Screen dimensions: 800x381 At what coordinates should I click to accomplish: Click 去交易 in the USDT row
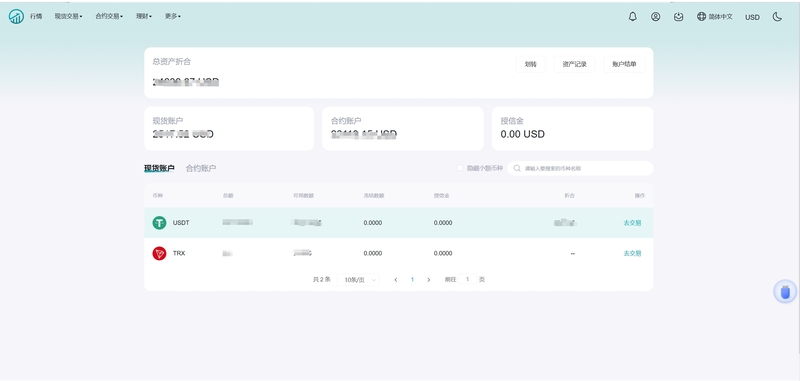(x=633, y=223)
